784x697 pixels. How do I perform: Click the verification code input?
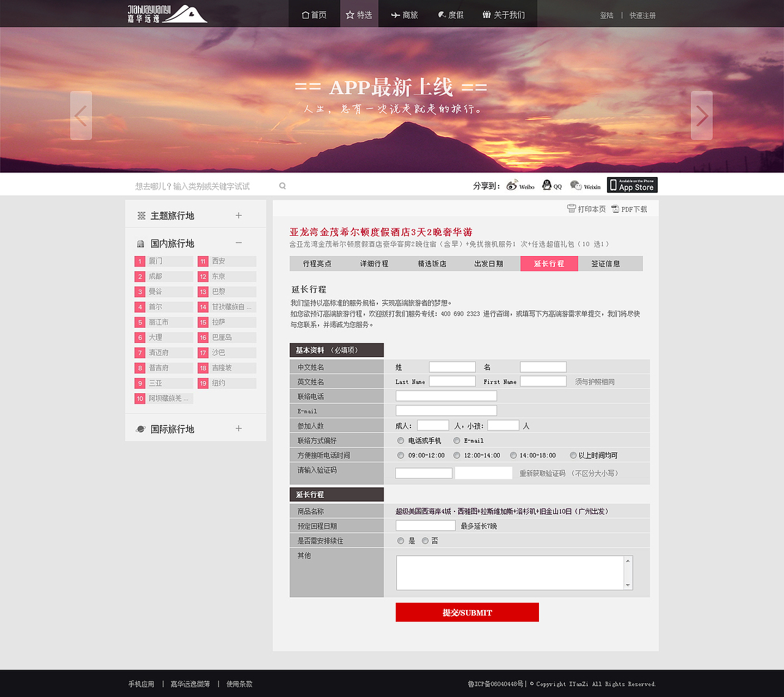pos(424,473)
